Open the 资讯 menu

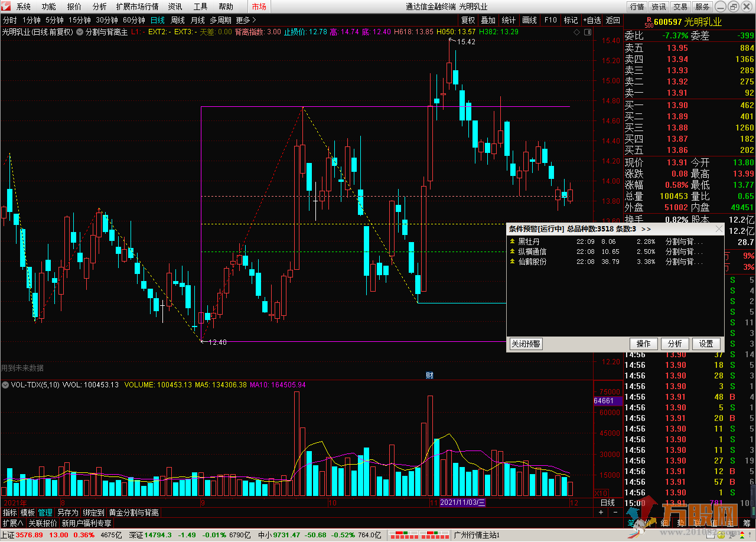[x=175, y=6]
